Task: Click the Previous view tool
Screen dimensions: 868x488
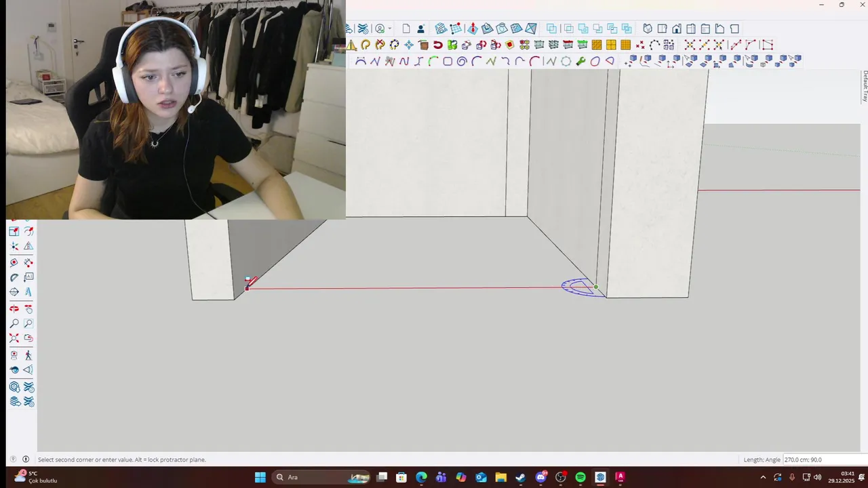Action: pyautogui.click(x=28, y=338)
